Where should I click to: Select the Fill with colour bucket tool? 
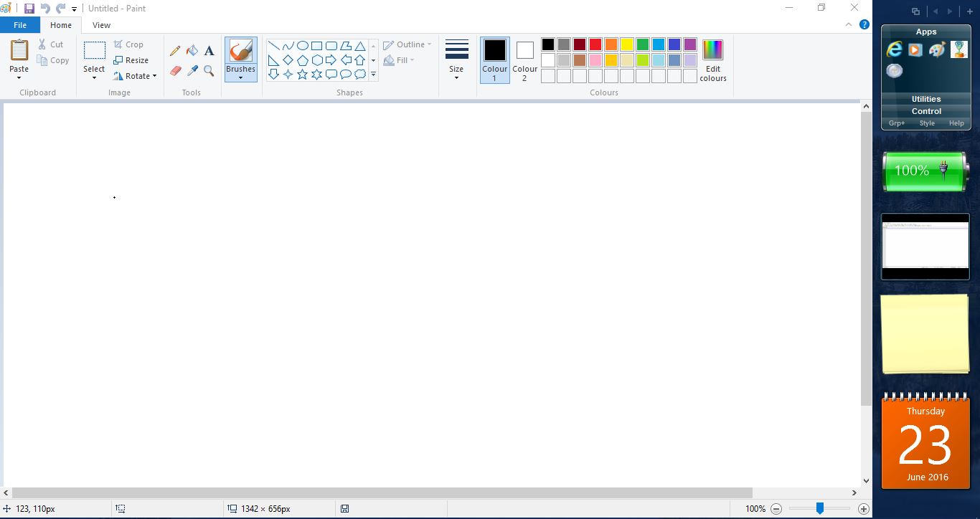point(192,50)
